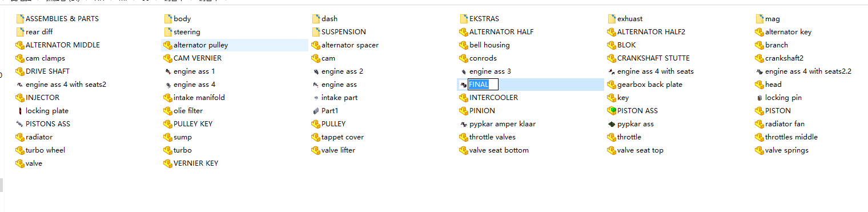This screenshot has width=868, height=212.
Task: Select the throttle valves file name
Action: 493,137
